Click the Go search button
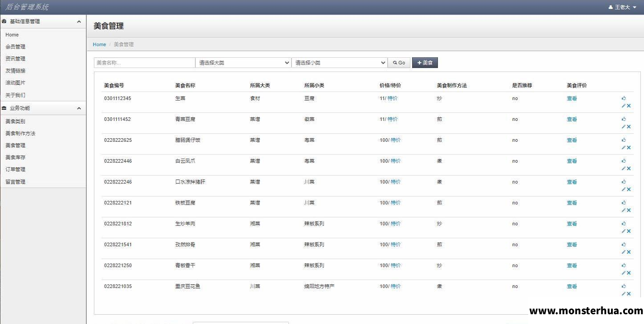This screenshot has width=644, height=324. coord(399,63)
